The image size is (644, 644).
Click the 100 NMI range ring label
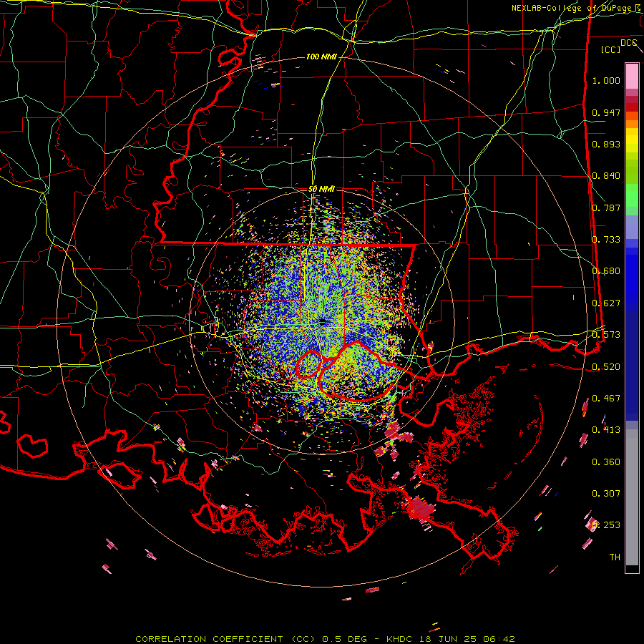[321, 57]
